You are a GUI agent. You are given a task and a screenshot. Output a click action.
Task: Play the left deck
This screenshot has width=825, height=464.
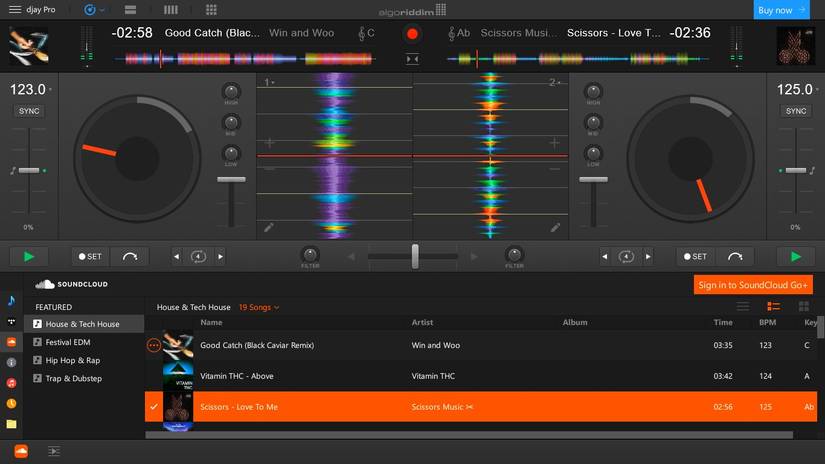pyautogui.click(x=28, y=256)
